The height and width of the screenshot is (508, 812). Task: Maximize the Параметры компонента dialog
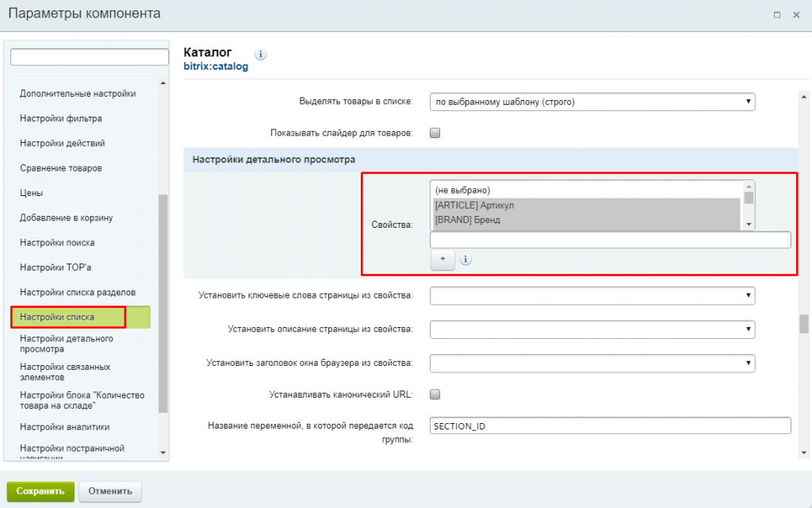777,14
